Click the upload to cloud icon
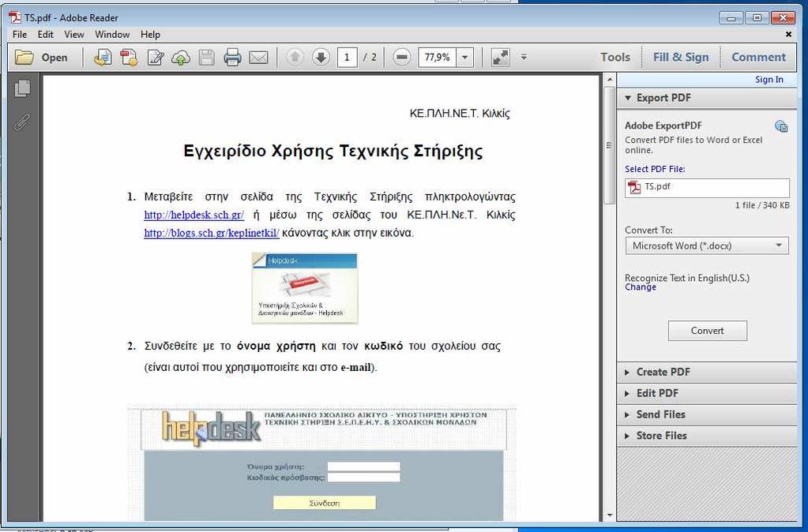Image resolution: width=808 pixels, height=532 pixels. [x=180, y=58]
